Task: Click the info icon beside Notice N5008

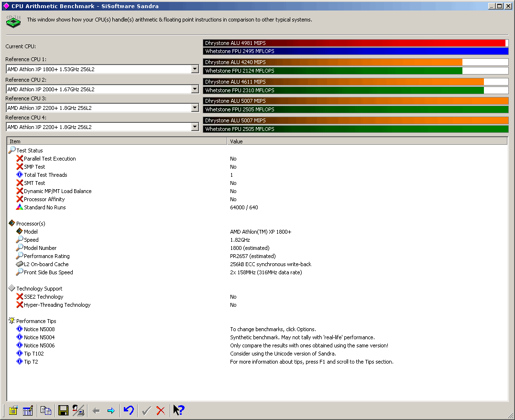Action: coord(20,329)
